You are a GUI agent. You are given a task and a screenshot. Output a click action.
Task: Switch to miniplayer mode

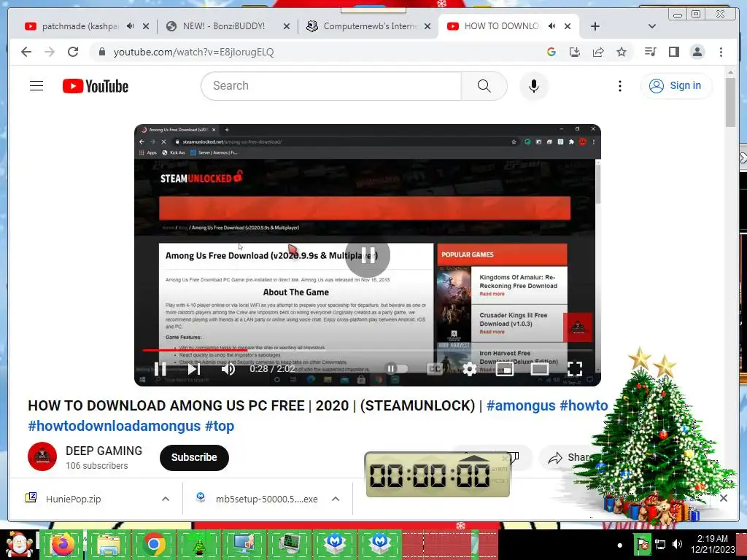(x=505, y=368)
